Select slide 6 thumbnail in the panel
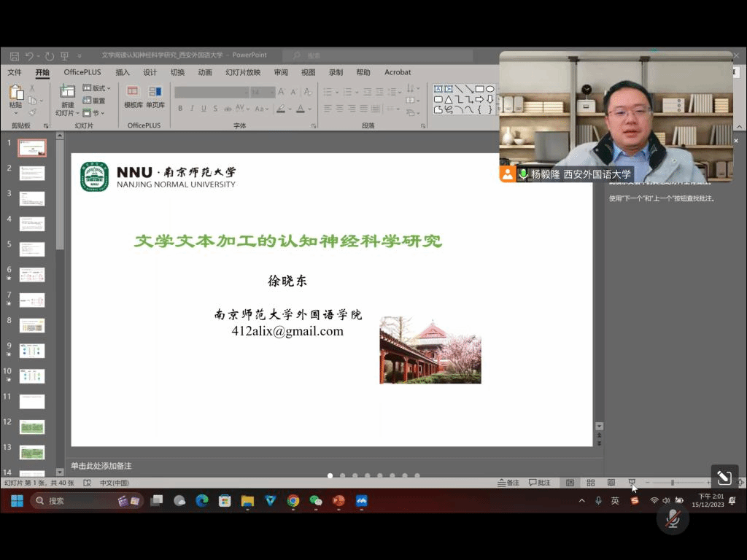Screen dimensions: 747x560 32,275
